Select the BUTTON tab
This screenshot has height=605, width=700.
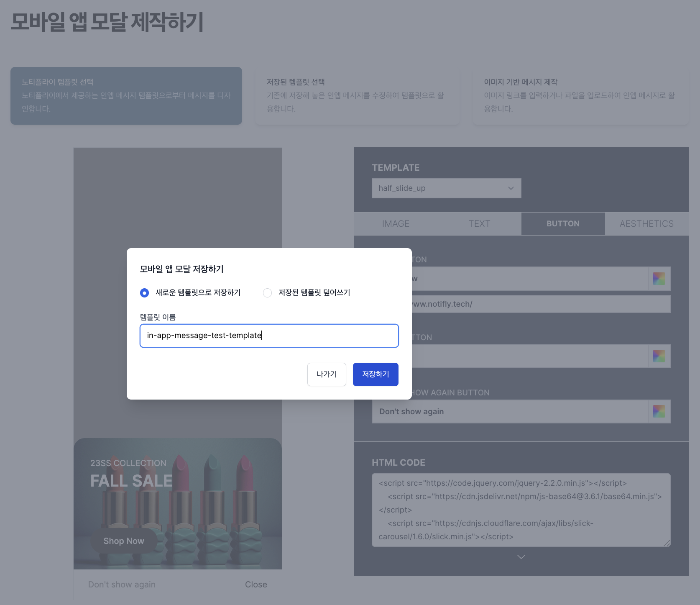[x=563, y=223]
